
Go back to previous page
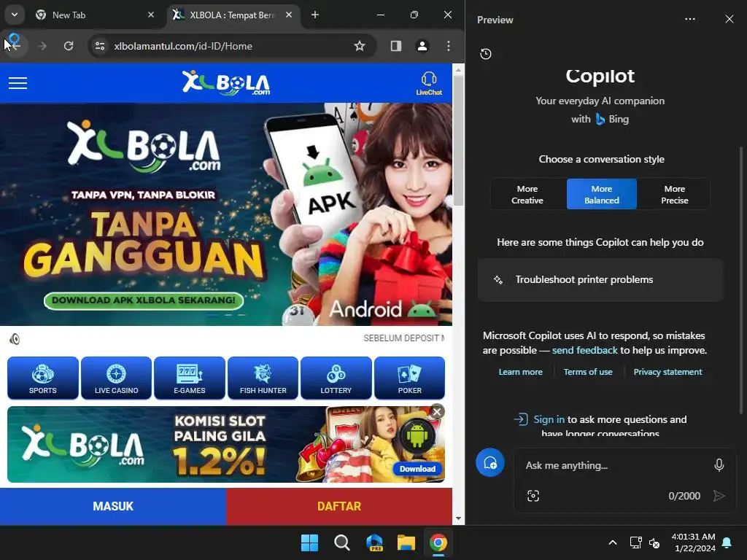pyautogui.click(x=15, y=46)
